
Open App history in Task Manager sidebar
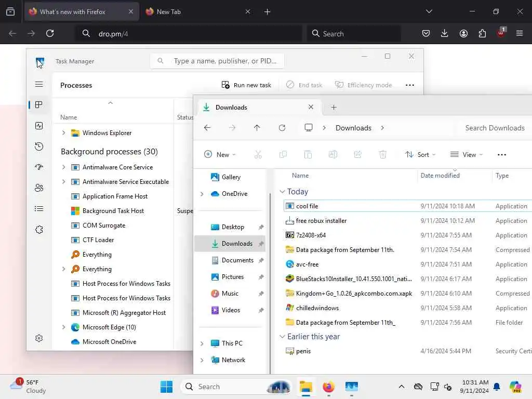(39, 146)
